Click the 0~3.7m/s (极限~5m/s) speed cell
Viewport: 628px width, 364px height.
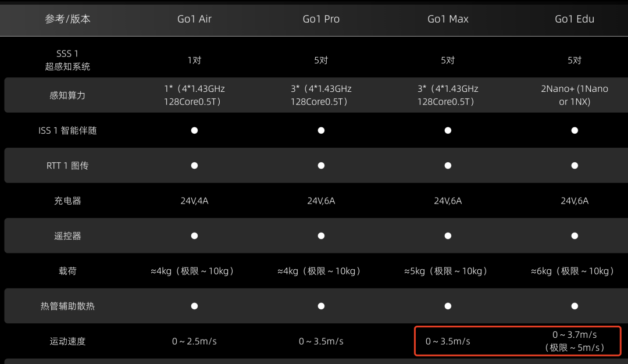[x=575, y=341]
